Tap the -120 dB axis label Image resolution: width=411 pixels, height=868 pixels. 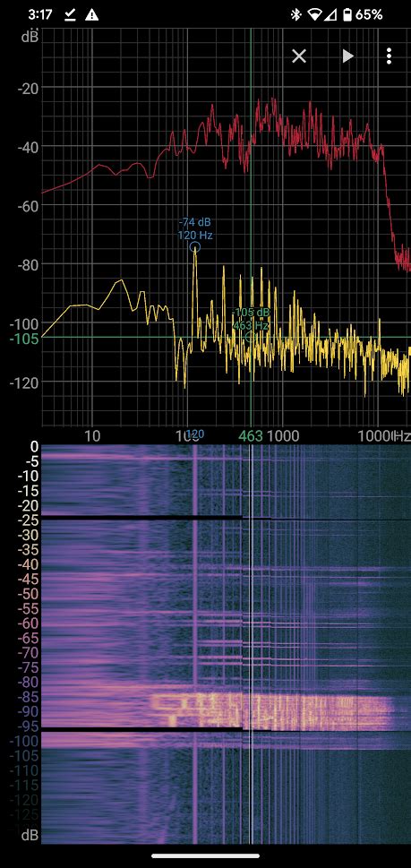click(x=24, y=382)
